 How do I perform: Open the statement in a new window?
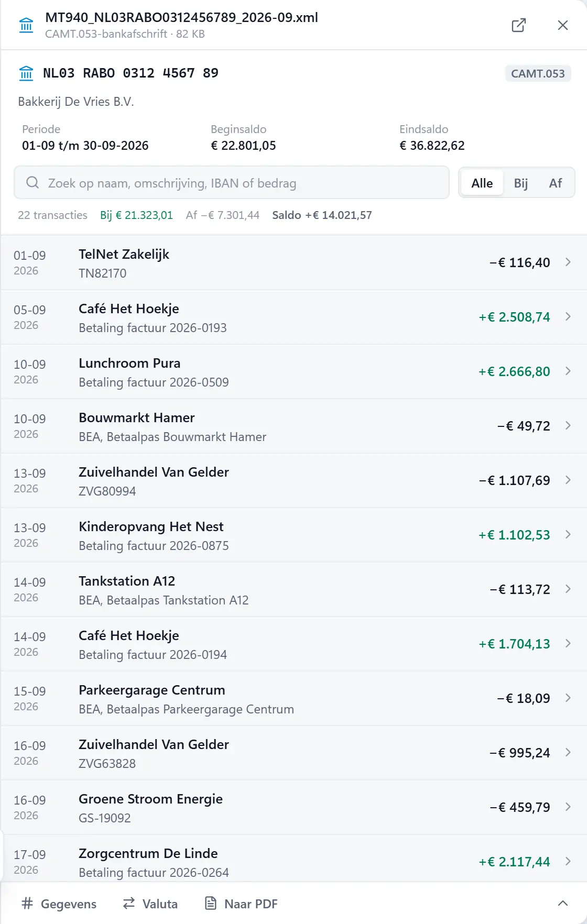tap(518, 25)
